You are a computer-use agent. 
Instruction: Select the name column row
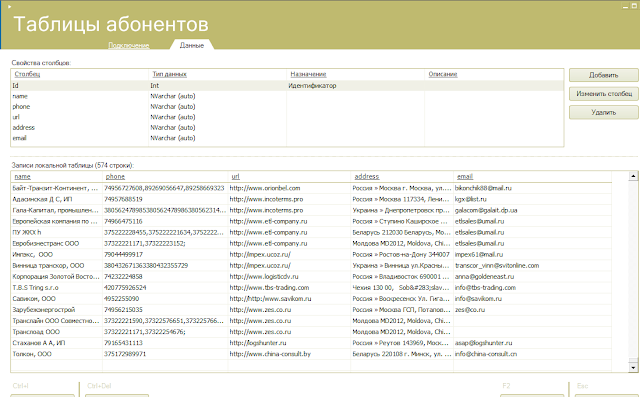pyautogui.click(x=287, y=96)
